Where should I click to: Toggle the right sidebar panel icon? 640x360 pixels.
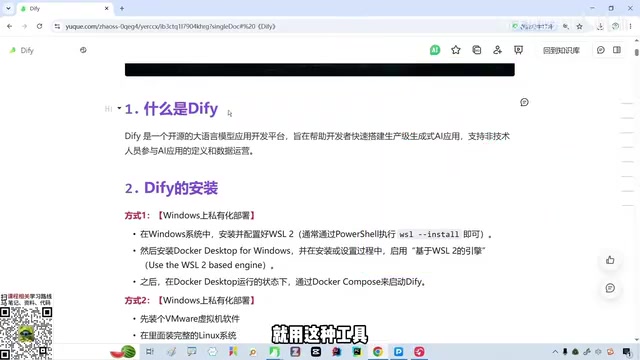click(617, 50)
